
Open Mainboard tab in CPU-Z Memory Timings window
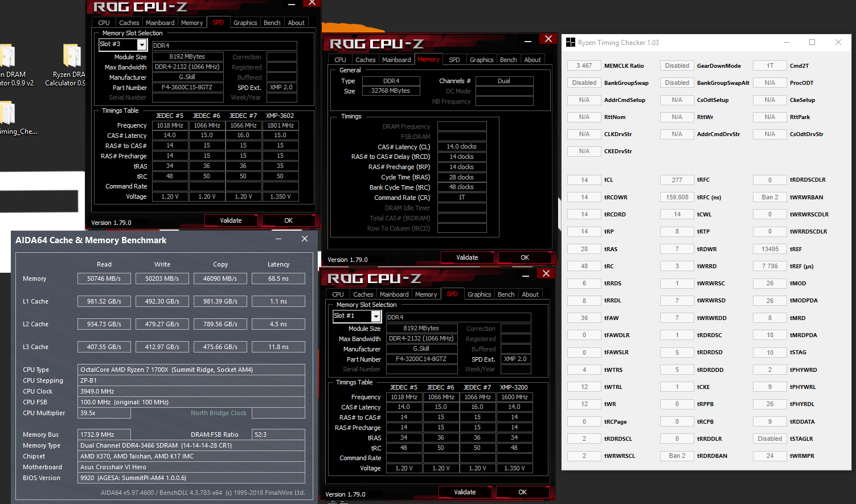coord(396,60)
